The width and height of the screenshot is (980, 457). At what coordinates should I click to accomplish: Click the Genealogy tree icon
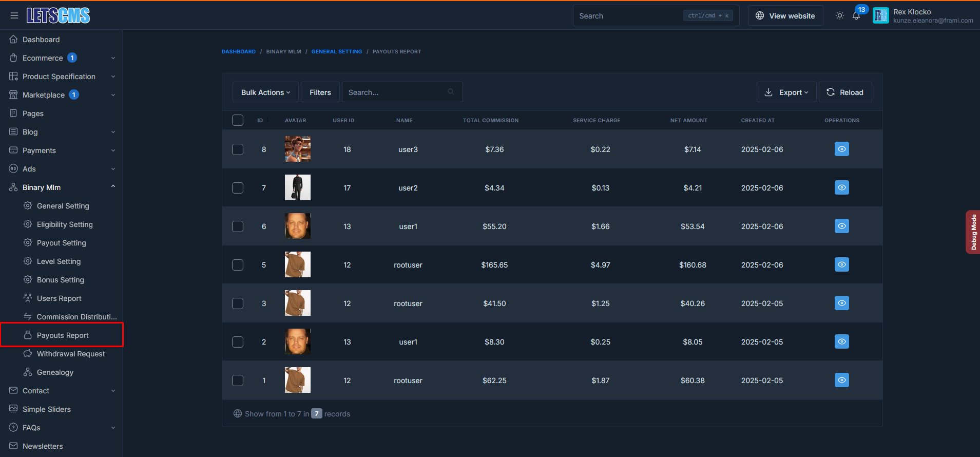coord(28,372)
